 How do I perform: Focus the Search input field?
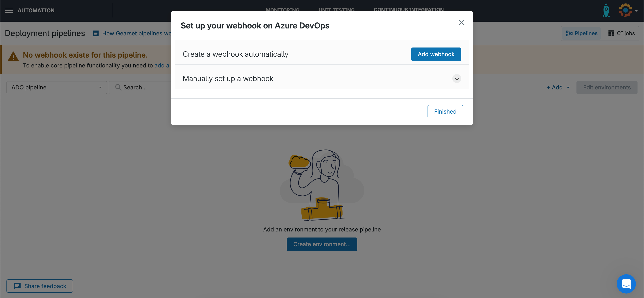(145, 87)
